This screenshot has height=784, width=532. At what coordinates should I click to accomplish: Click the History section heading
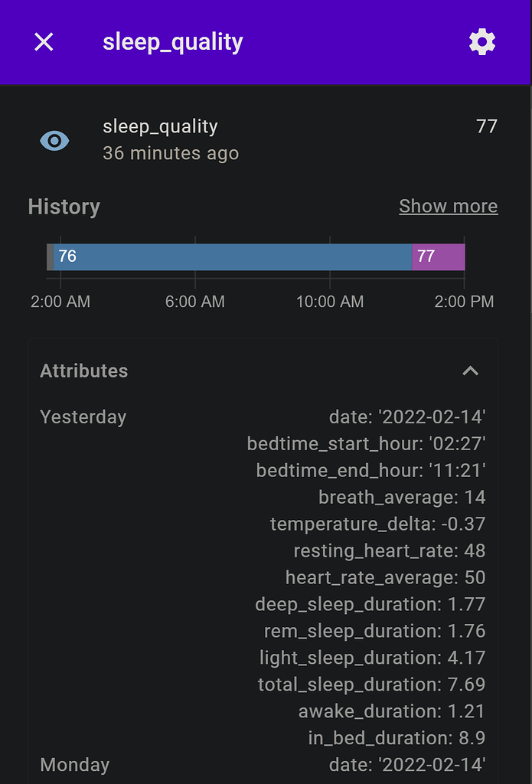pos(64,207)
